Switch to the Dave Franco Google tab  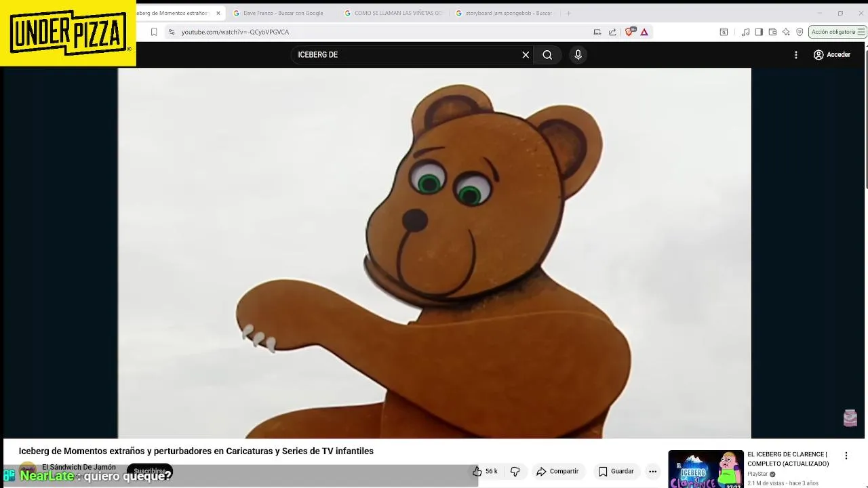(281, 13)
